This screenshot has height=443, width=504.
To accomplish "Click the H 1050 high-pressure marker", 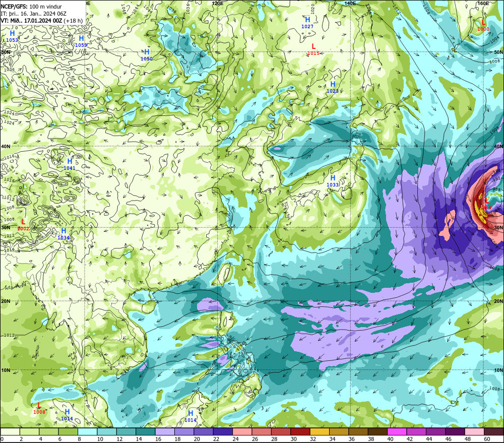I will coord(147,55).
